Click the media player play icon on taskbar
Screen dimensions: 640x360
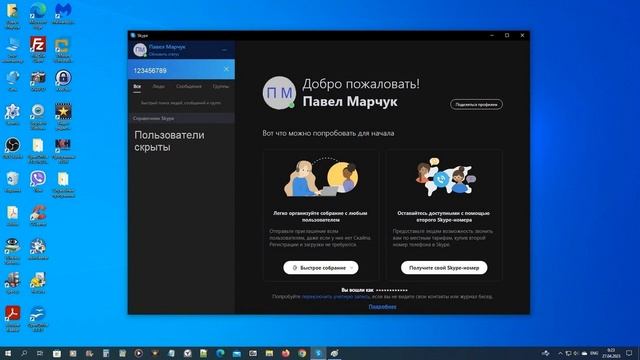point(138,353)
